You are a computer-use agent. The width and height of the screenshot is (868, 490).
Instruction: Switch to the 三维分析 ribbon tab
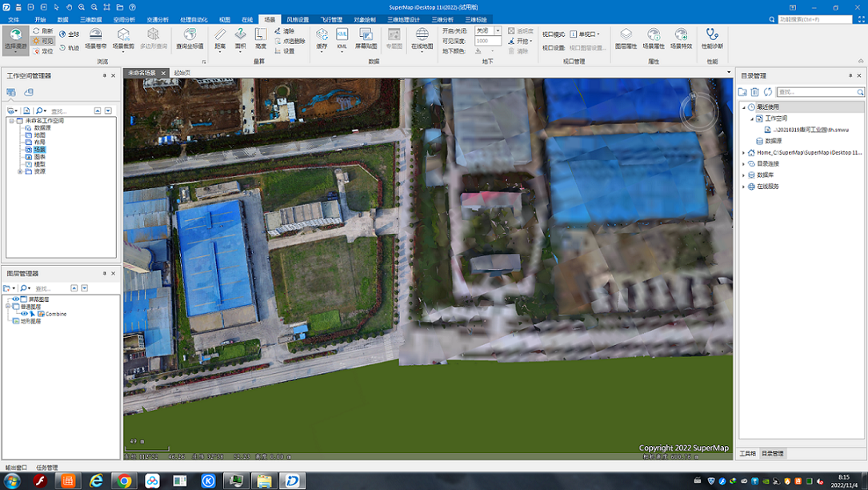tap(442, 19)
